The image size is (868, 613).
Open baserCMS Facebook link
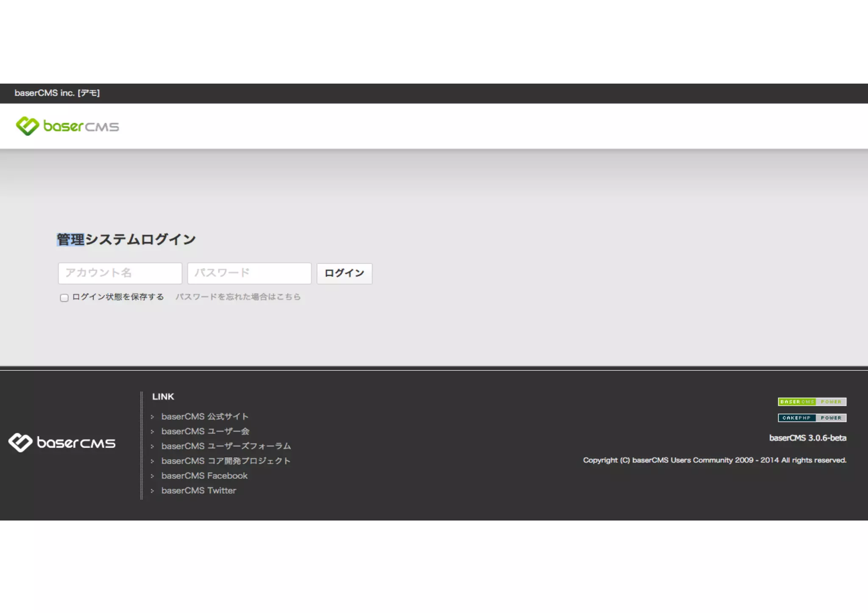(204, 476)
